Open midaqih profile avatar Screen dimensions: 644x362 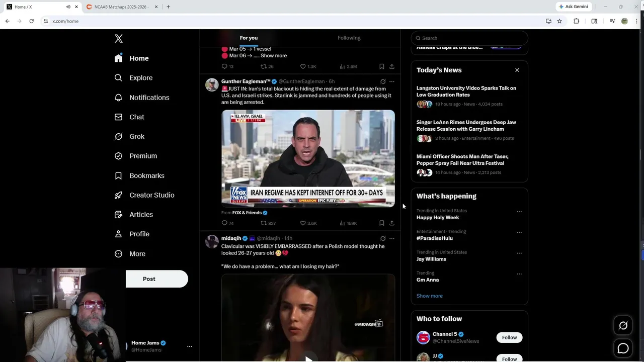[212, 241]
